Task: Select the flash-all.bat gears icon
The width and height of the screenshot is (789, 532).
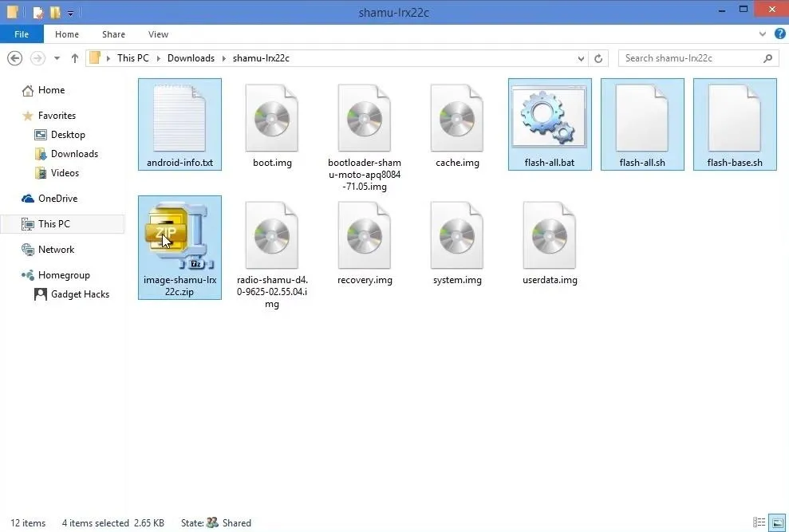Action: coord(550,117)
